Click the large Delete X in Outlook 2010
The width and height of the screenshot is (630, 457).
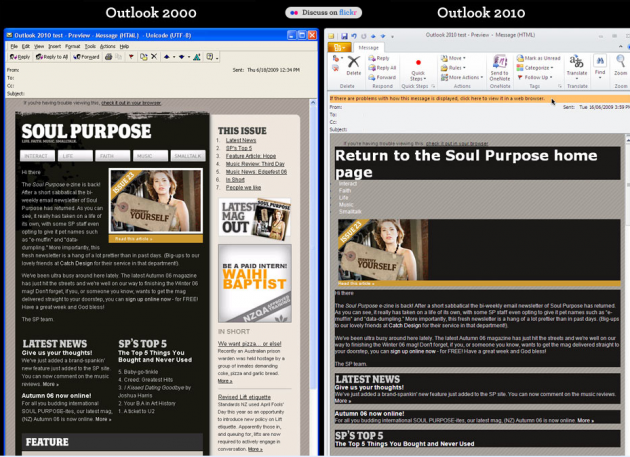click(x=354, y=66)
